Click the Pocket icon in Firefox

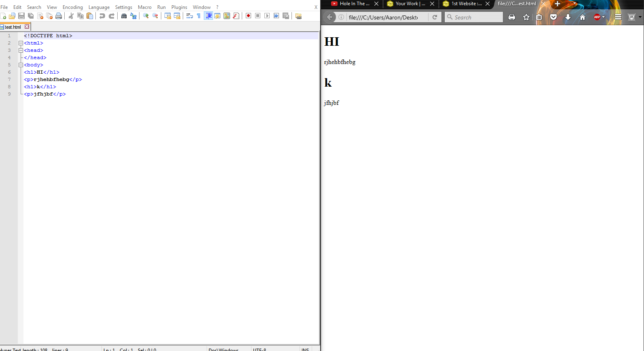coord(553,17)
